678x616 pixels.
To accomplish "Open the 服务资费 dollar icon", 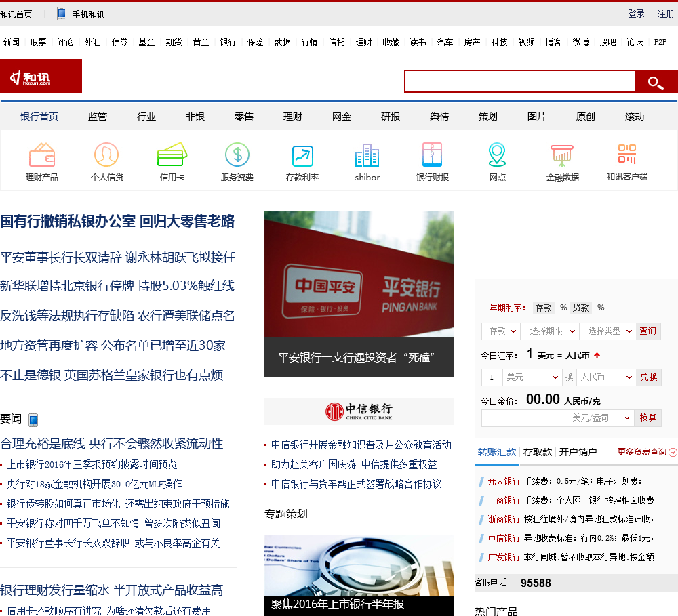I will click(x=237, y=155).
